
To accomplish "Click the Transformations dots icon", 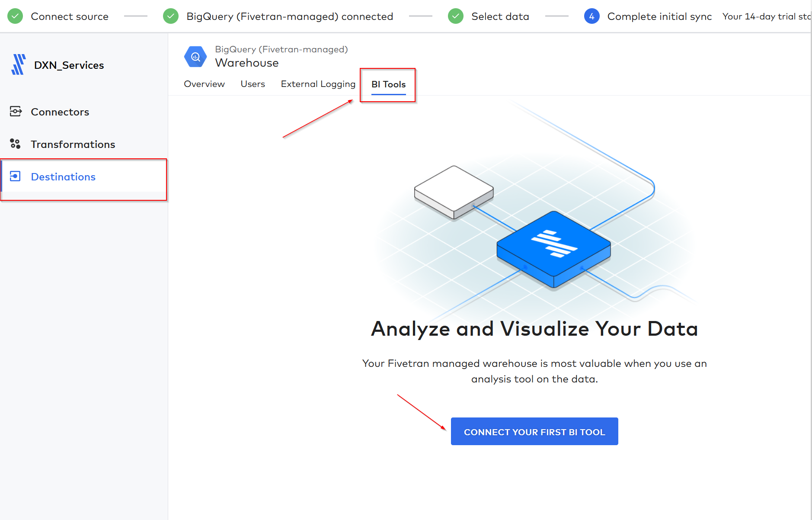I will point(16,144).
